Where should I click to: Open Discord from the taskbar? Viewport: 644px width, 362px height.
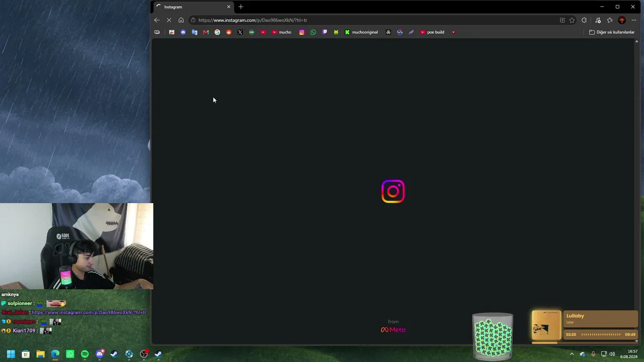[x=100, y=354]
